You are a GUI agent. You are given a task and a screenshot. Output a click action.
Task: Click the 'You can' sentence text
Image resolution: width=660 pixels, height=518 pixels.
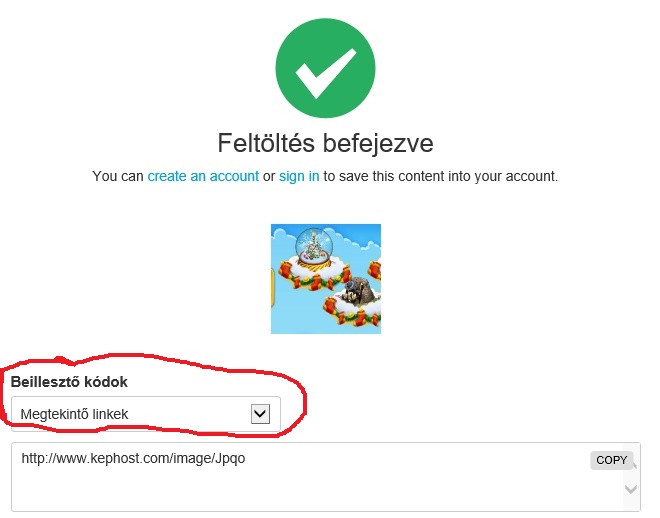pyautogui.click(x=118, y=176)
